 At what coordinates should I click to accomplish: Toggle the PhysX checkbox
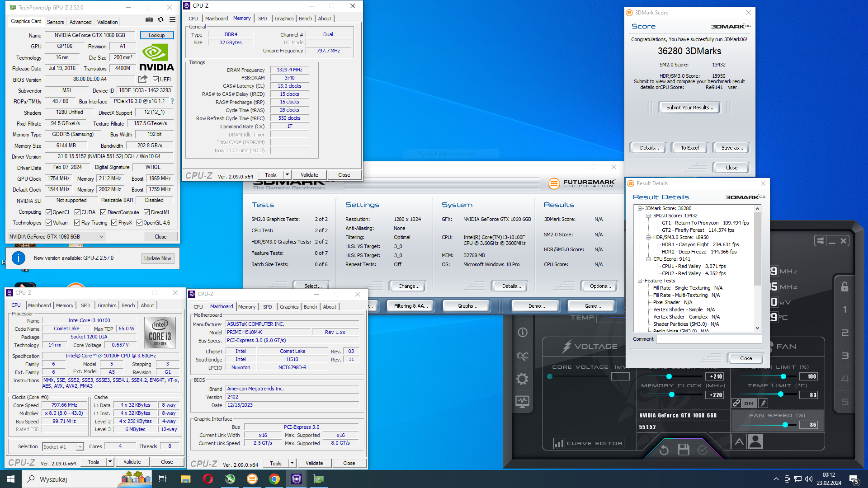click(114, 223)
